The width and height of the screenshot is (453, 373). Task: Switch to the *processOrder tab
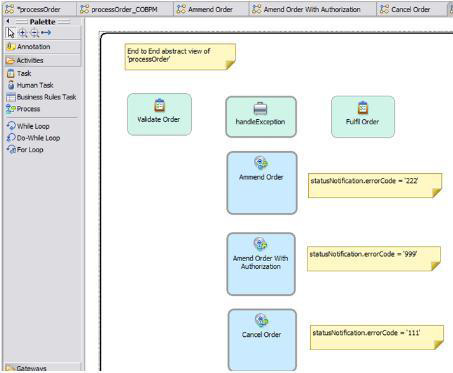pyautogui.click(x=39, y=9)
